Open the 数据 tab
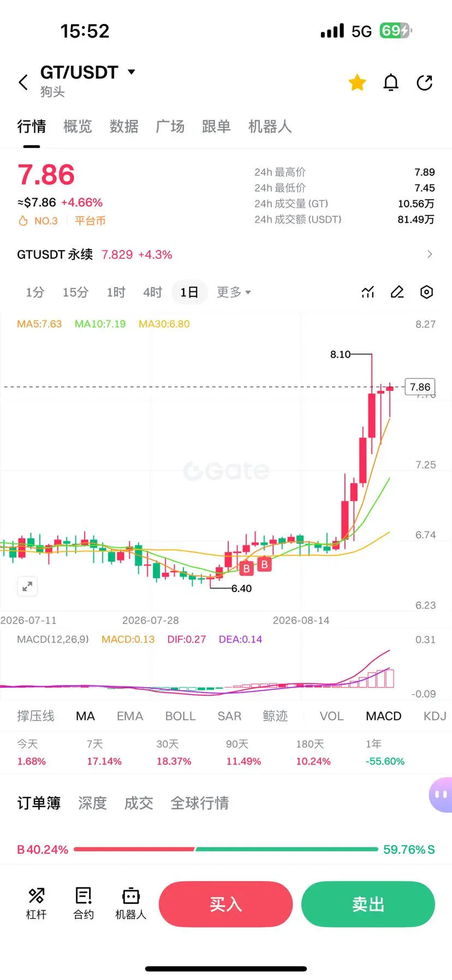Image resolution: width=452 pixels, height=980 pixels. pos(124,127)
